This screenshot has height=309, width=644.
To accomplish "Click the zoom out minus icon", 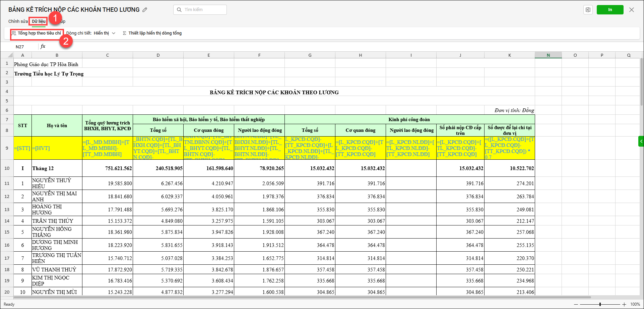I will [x=576, y=304].
